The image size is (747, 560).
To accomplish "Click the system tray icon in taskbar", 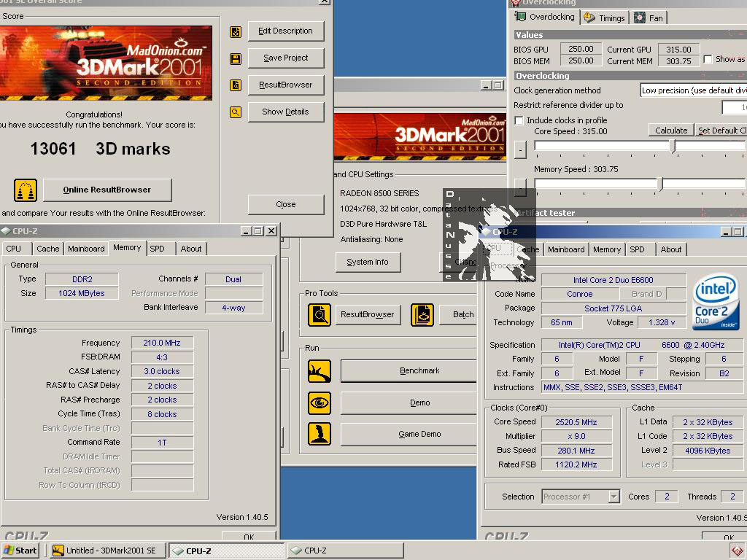I will [x=737, y=551].
